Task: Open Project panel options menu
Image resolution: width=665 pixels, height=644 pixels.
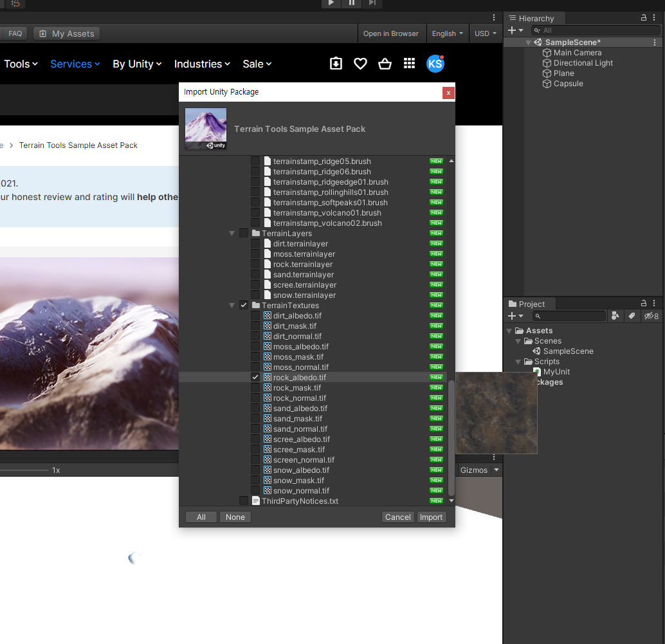Action: pos(655,303)
